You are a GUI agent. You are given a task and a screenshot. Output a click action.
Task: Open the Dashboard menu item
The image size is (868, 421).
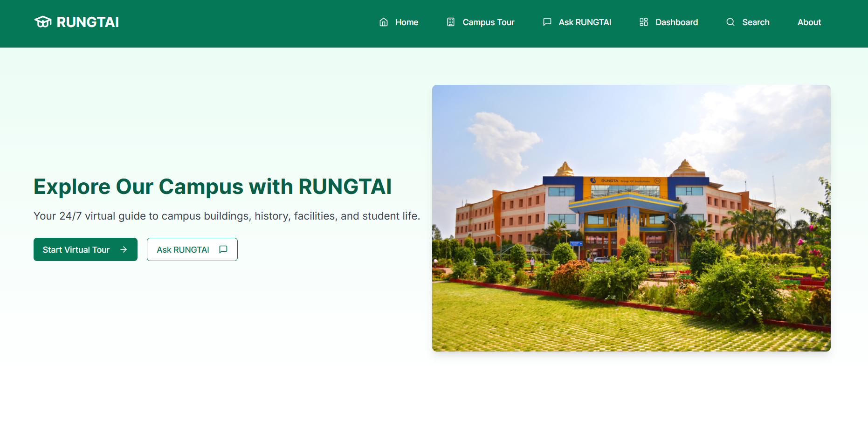(676, 22)
